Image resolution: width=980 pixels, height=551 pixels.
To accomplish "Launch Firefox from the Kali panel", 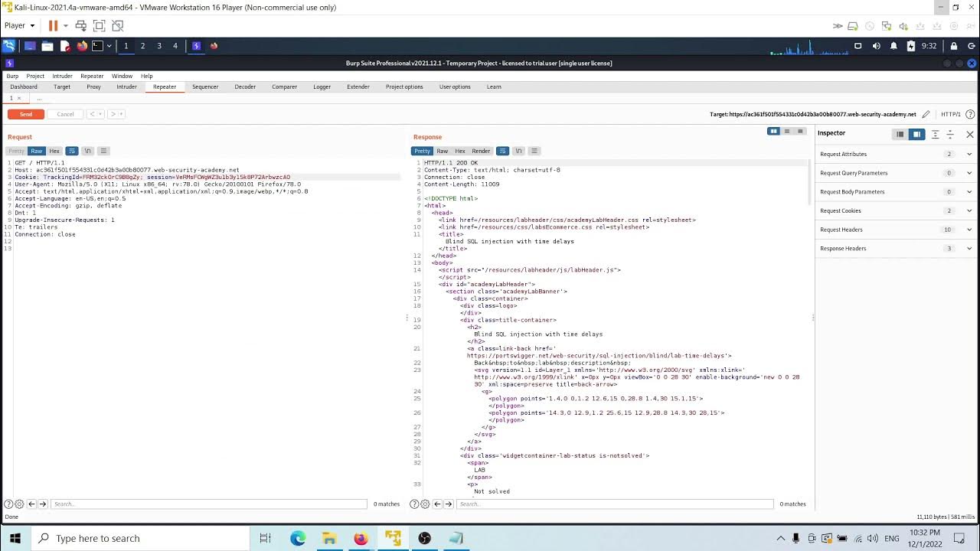I will tap(82, 46).
